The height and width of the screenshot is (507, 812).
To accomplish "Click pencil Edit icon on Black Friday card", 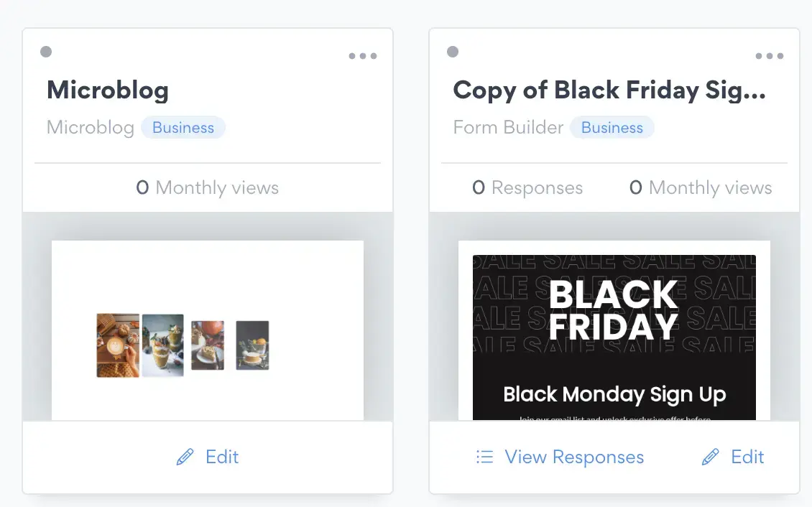I will (710, 457).
